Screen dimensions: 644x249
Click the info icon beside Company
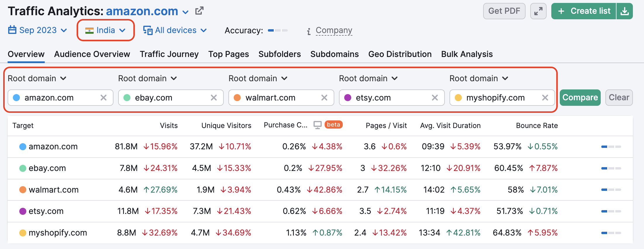pyautogui.click(x=309, y=31)
